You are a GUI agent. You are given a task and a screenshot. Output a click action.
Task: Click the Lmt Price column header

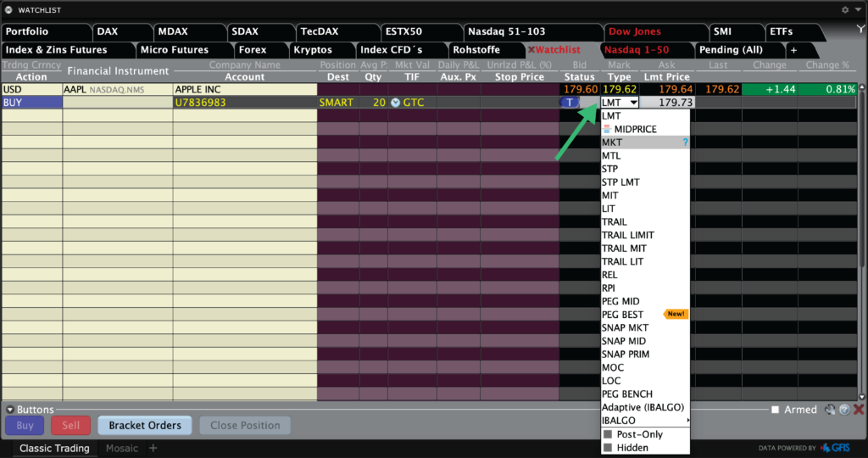667,77
